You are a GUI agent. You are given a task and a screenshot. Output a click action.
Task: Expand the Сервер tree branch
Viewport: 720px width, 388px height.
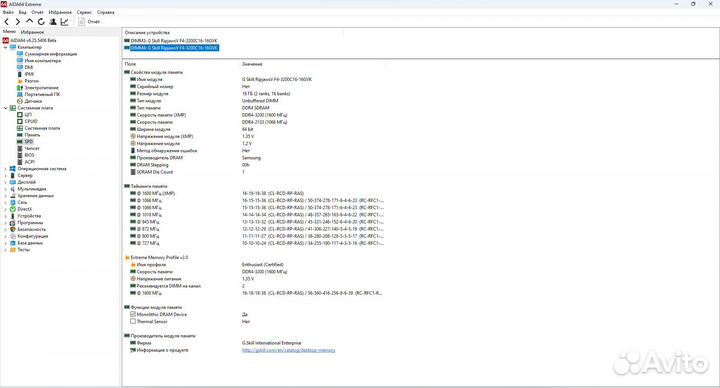[6, 175]
